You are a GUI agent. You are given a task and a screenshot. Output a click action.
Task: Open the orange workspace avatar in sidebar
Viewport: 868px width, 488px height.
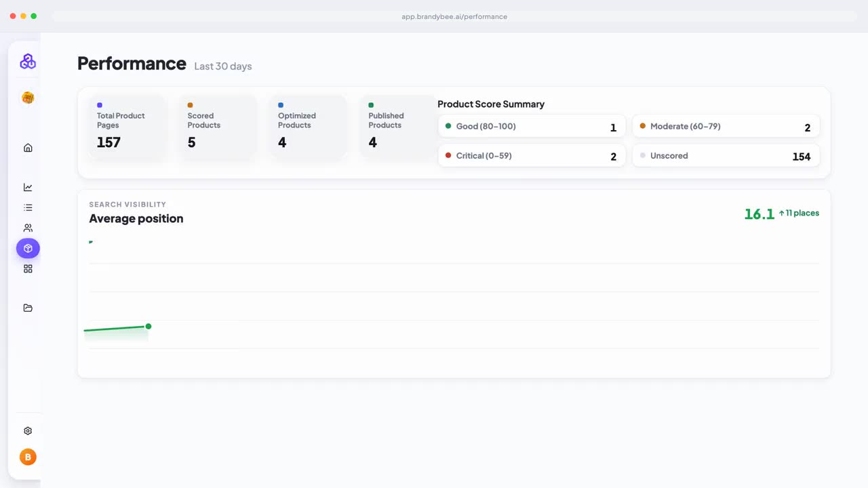click(x=28, y=98)
